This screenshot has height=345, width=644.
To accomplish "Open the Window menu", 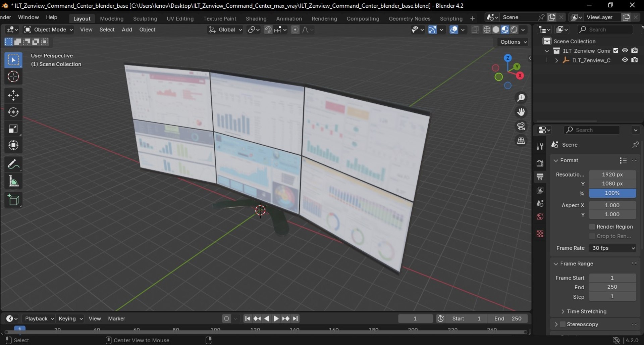I will point(28,17).
